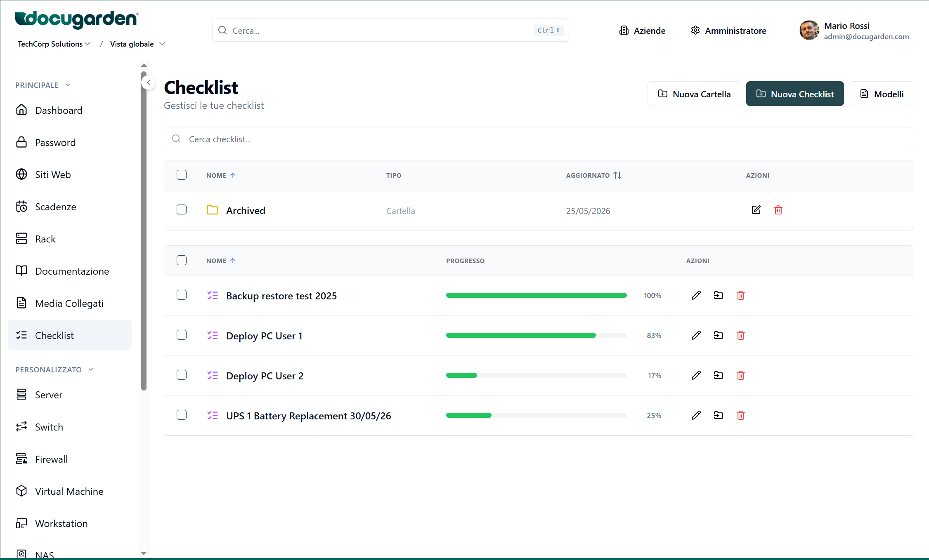Collapse the sidebar with arrow button
Screen dimensions: 929x560
point(149,82)
